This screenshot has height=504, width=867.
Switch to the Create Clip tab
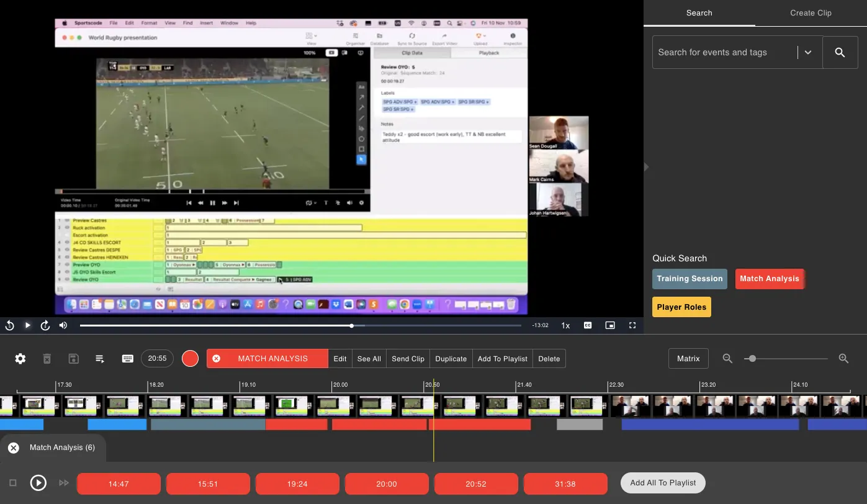[x=811, y=13]
